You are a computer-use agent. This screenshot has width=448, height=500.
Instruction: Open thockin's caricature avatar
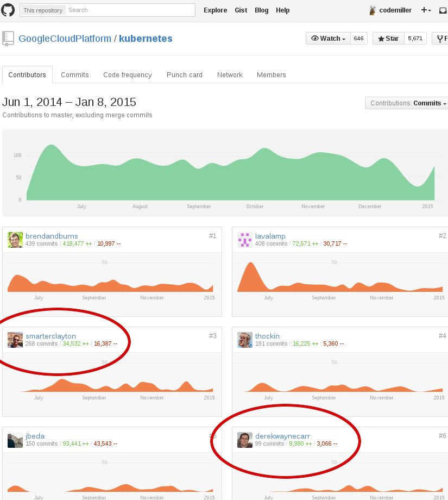(245, 340)
